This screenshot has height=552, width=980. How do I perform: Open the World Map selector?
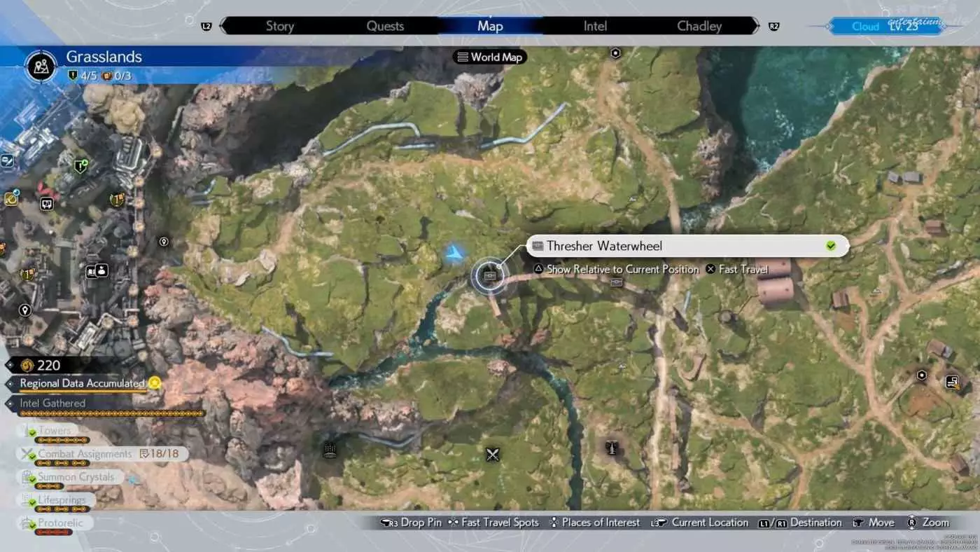pos(489,57)
